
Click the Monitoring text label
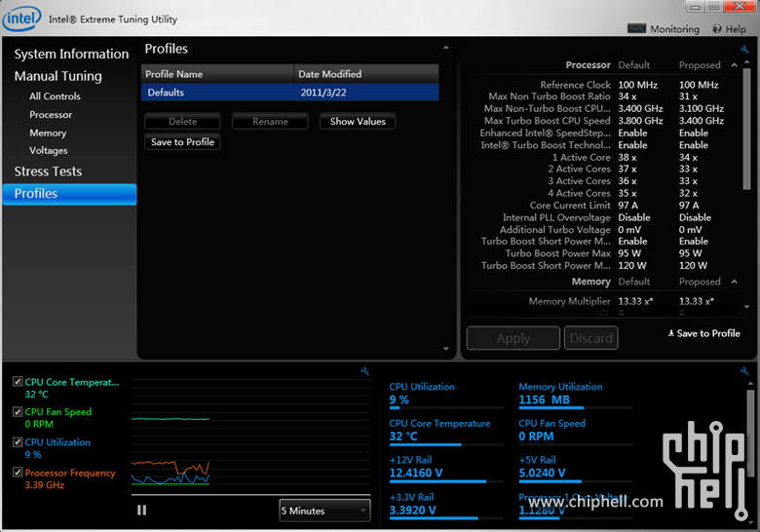[x=674, y=29]
